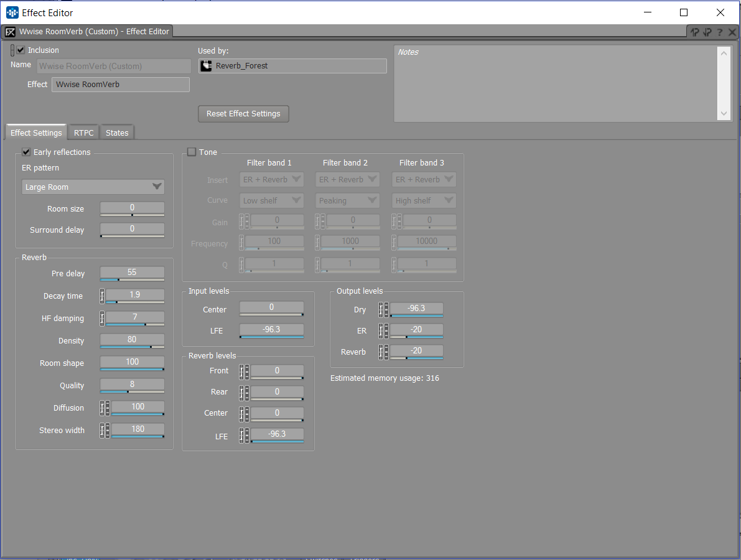The image size is (741, 560).
Task: Click RTPC indicator beside Reverb levels Center
Action: pyautogui.click(x=241, y=414)
